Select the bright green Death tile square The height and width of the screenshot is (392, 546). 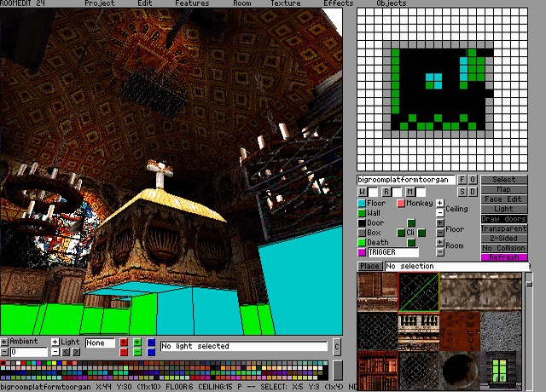click(x=362, y=243)
